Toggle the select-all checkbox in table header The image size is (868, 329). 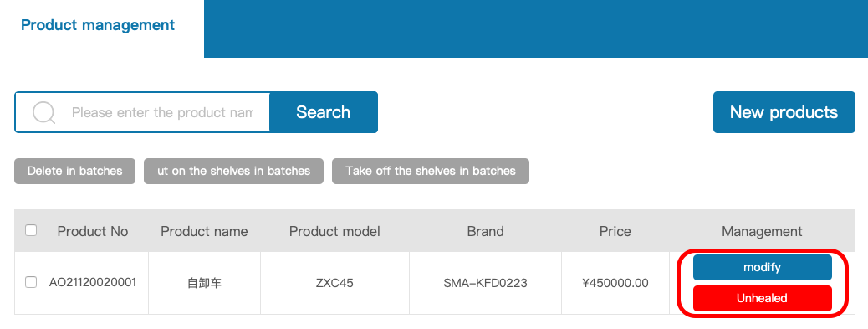tap(31, 230)
